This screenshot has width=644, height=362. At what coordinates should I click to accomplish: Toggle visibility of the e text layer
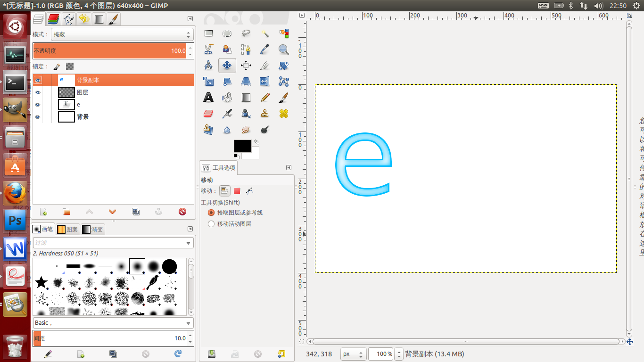38,105
